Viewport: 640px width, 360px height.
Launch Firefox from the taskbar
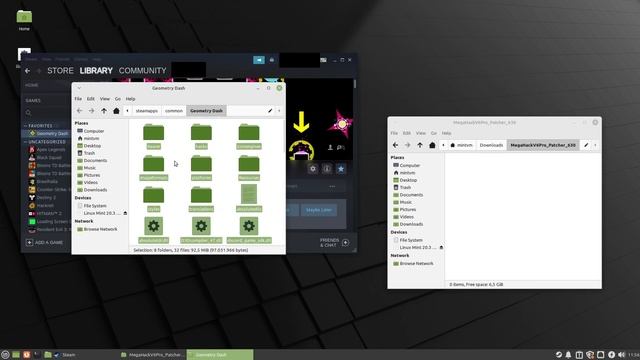27,355
